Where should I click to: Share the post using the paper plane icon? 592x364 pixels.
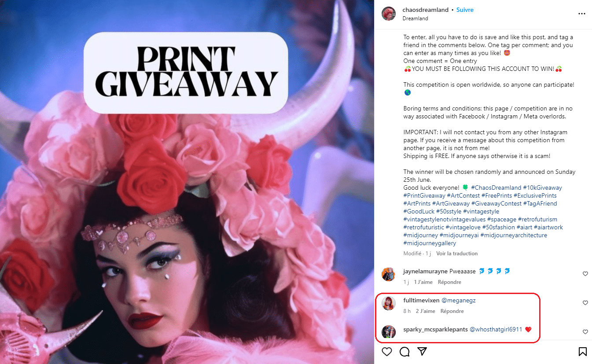[x=422, y=352]
